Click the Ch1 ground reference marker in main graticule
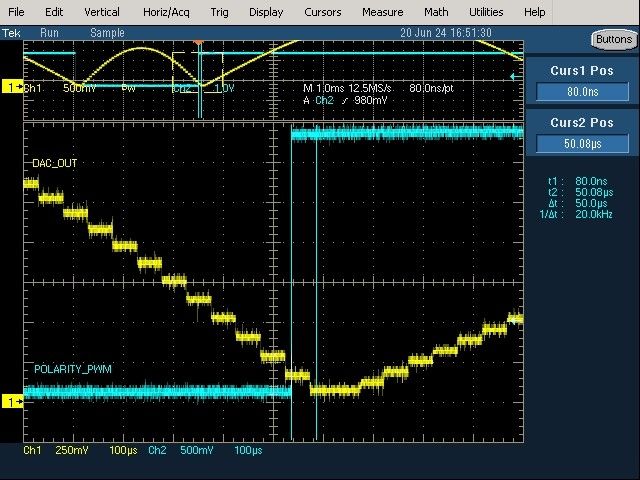 [x=12, y=402]
